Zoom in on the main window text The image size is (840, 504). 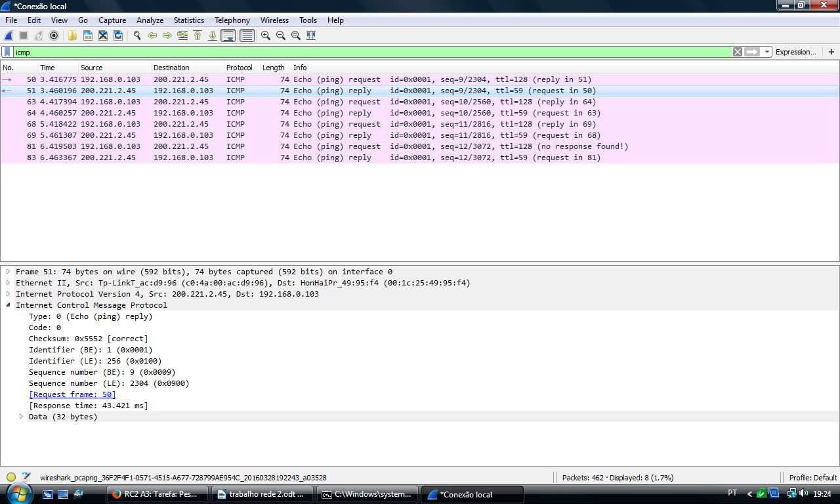click(x=266, y=35)
